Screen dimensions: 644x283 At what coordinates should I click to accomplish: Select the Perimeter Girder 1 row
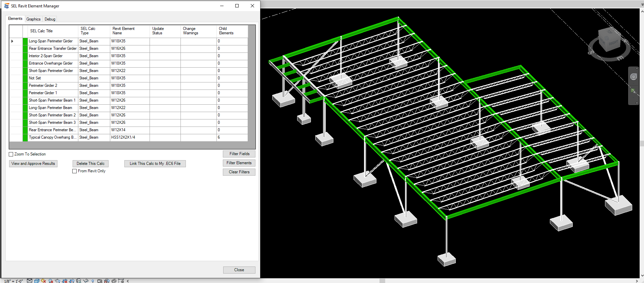pyautogui.click(x=128, y=93)
